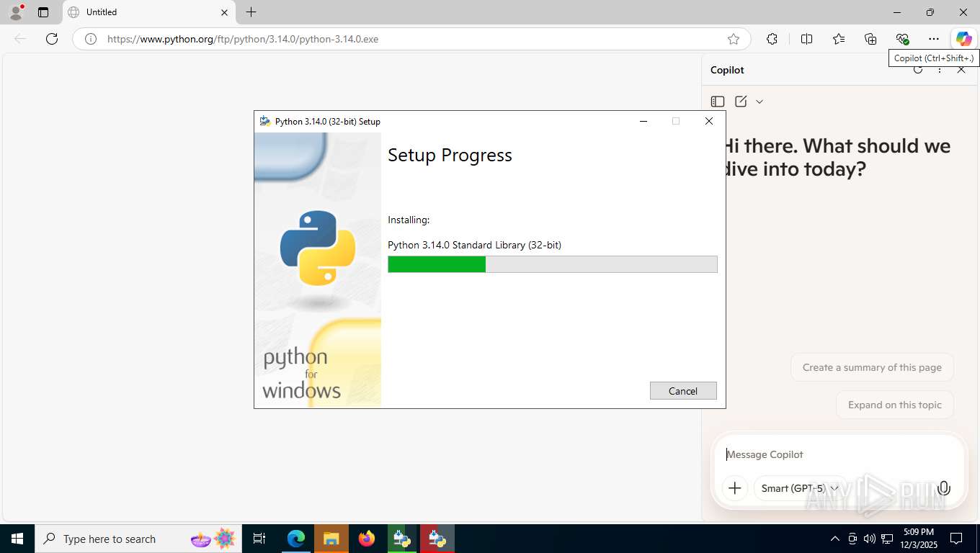Open the volume control in system tray
This screenshot has width=980, height=553.
(870, 539)
